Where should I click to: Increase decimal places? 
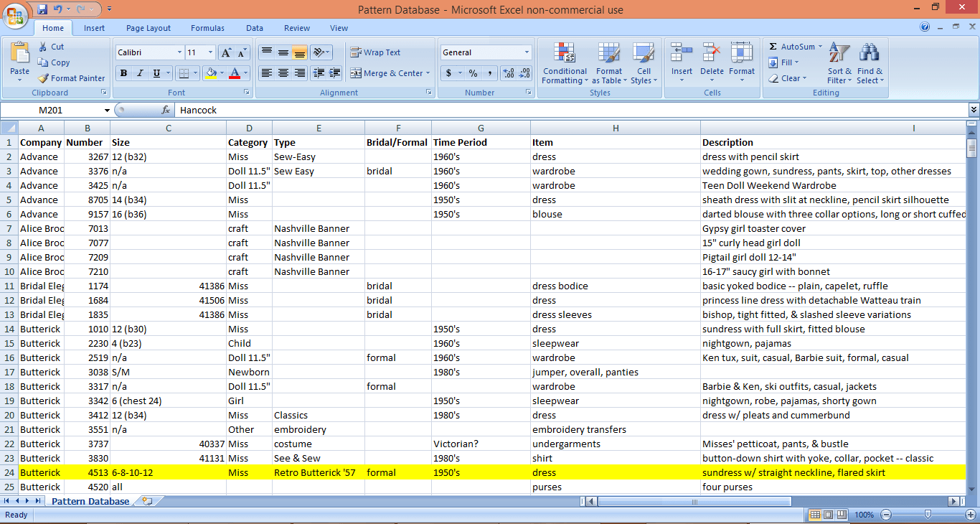click(x=509, y=73)
